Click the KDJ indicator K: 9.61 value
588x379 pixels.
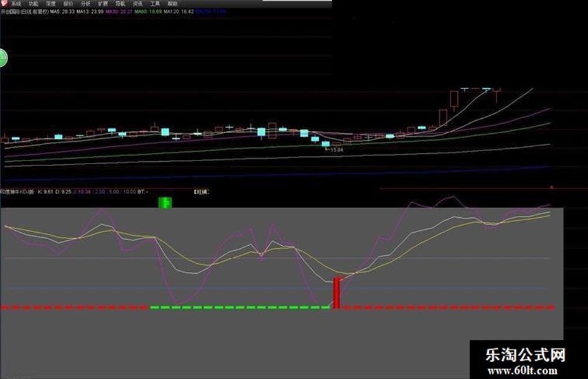pos(45,192)
